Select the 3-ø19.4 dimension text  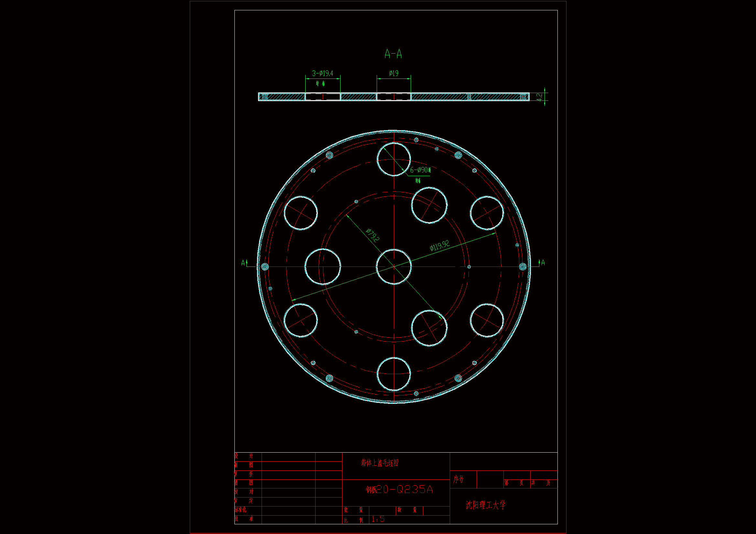click(322, 73)
